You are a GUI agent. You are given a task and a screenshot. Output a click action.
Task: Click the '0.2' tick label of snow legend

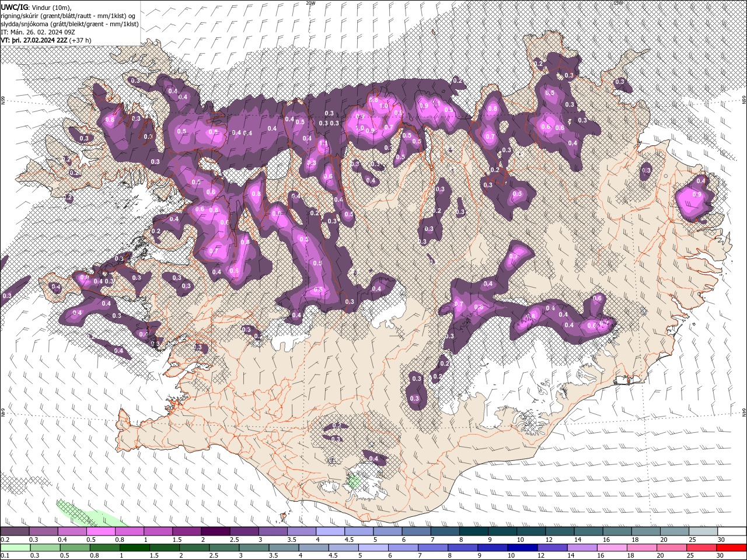(5, 540)
